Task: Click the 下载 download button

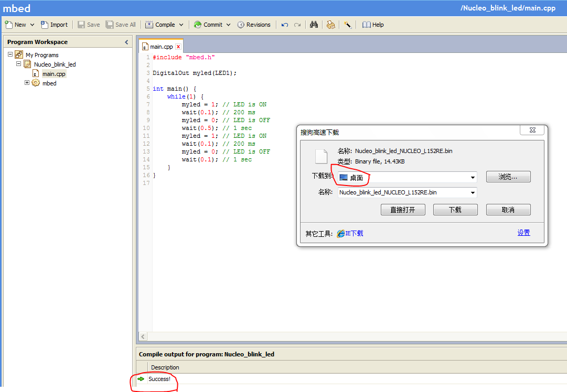Action: [x=455, y=210]
